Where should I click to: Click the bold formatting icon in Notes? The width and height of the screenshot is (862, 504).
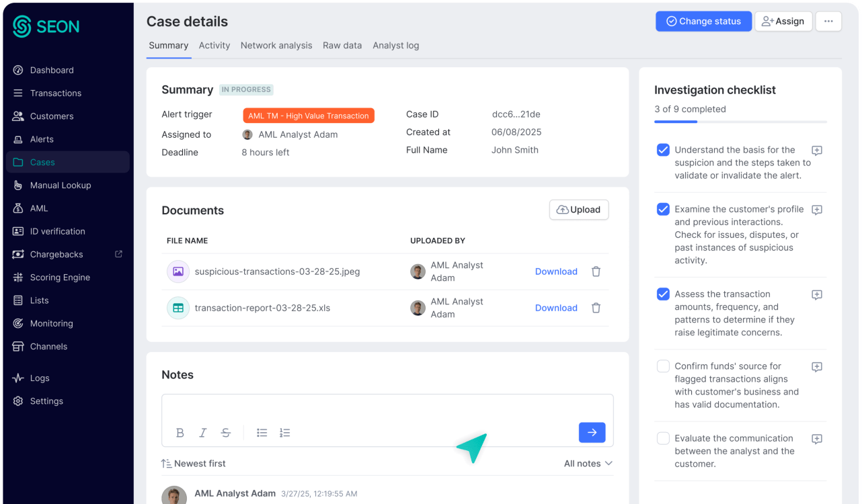tap(180, 433)
